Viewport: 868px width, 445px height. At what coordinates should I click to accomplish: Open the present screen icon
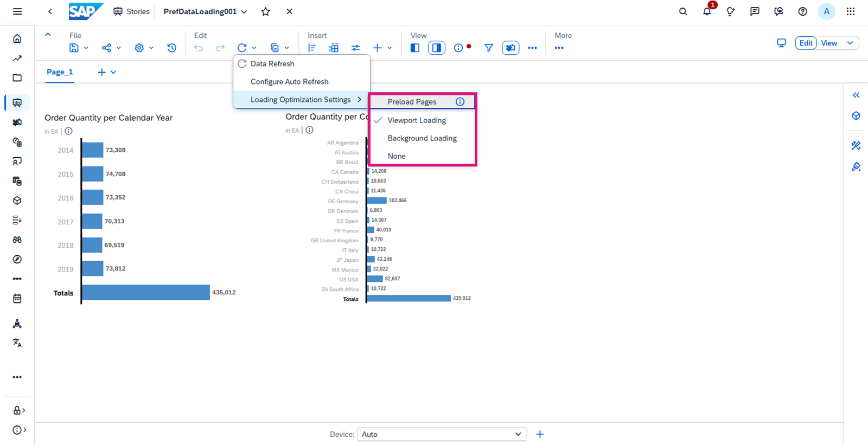[781, 43]
